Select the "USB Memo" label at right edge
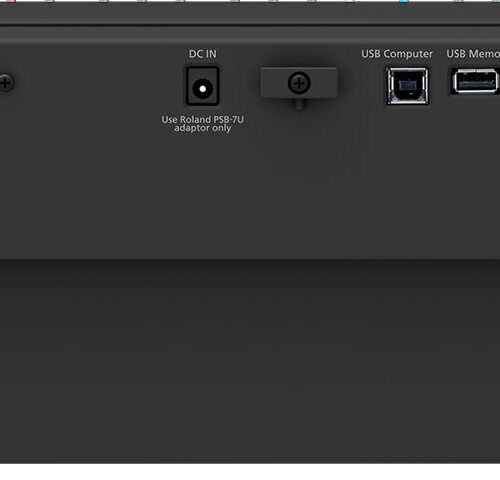The width and height of the screenshot is (500, 480). coord(473,54)
